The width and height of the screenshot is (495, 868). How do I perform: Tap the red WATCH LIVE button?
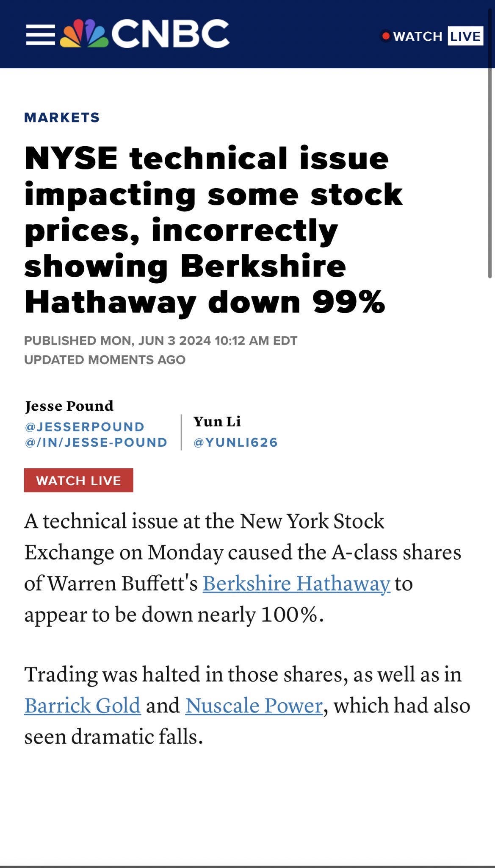78,480
